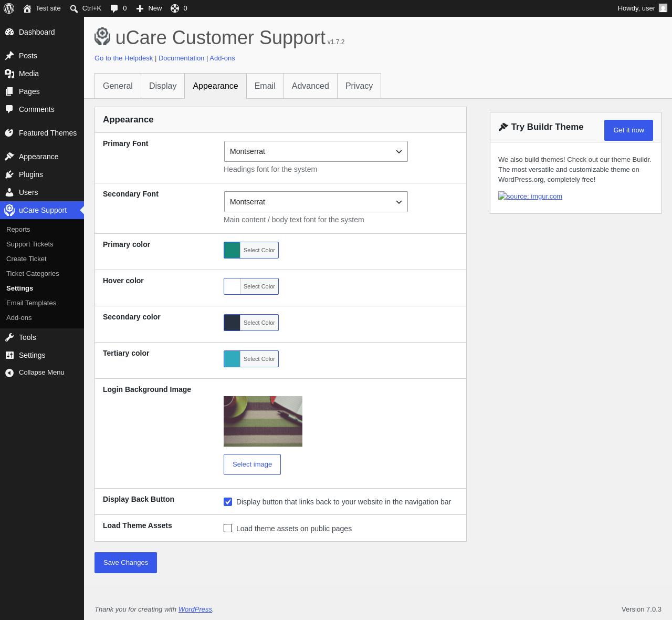Click the user avatar in admin bar
This screenshot has height=620, width=672.
point(663,8)
